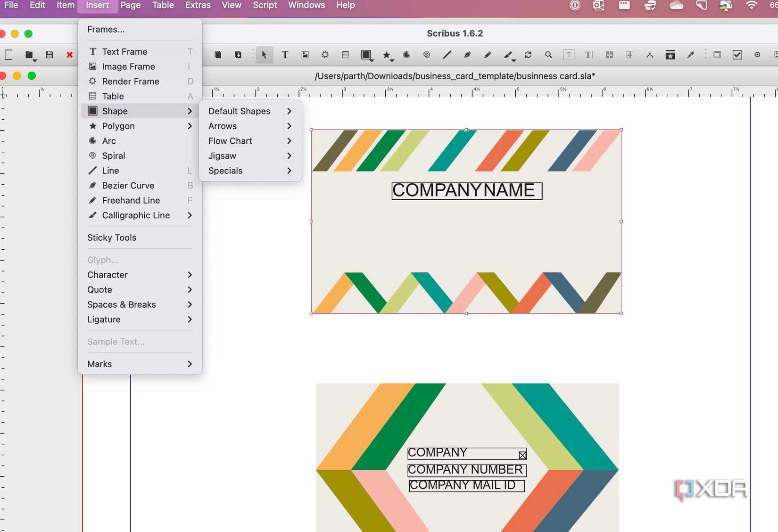The image size is (778, 532).
Task: Select the Insert Text Frame tool
Action: tap(285, 55)
